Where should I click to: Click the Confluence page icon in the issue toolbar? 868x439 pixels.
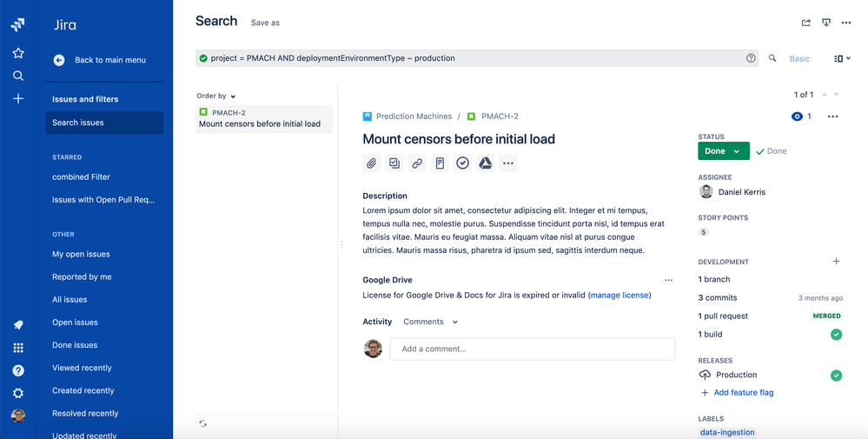coord(440,163)
